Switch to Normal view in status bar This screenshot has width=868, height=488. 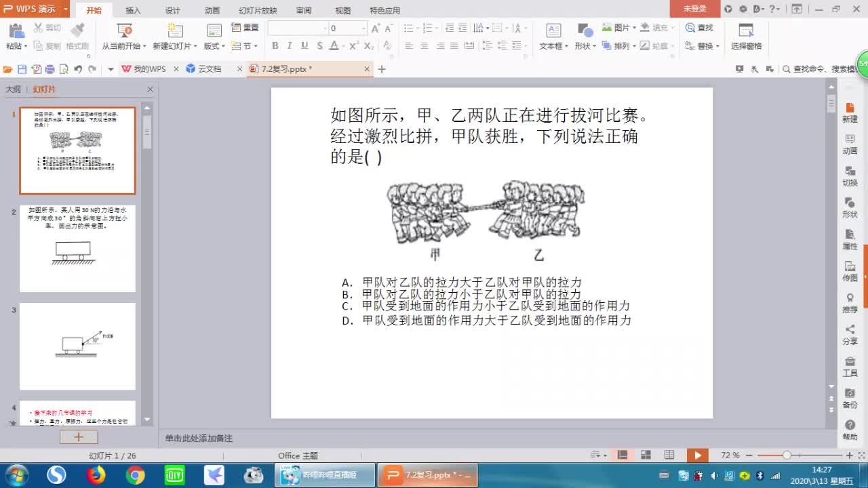point(622,455)
